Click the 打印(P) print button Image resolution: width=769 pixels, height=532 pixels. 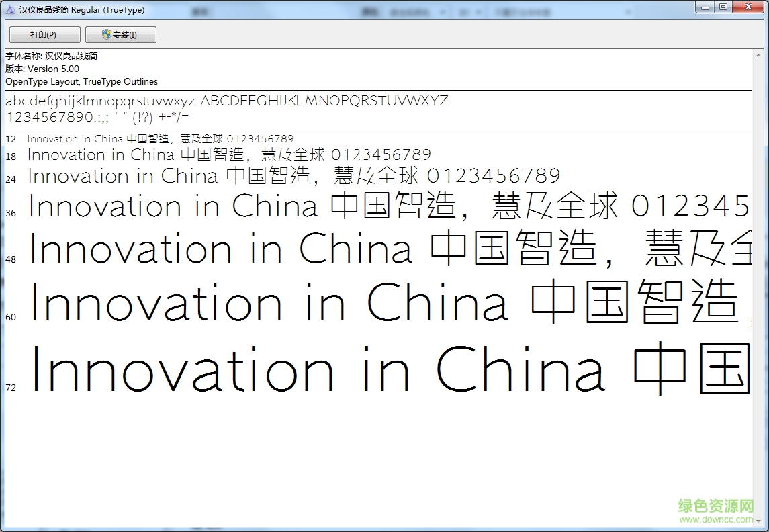[44, 35]
